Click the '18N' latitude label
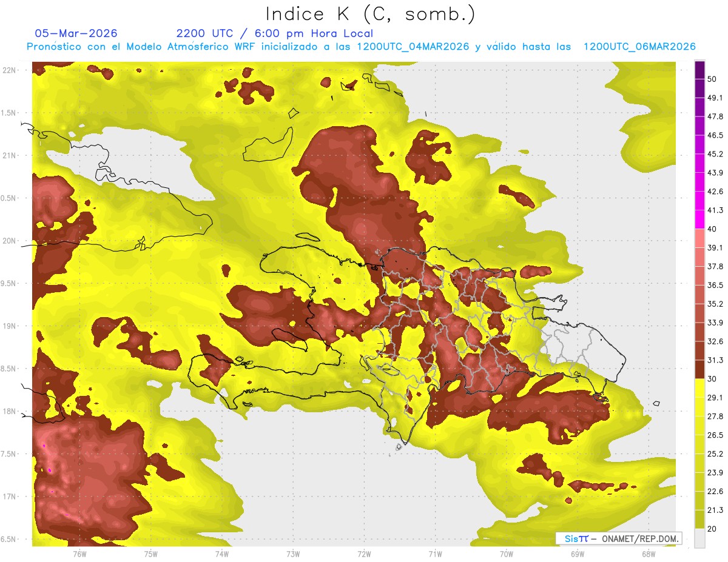 tap(9, 411)
